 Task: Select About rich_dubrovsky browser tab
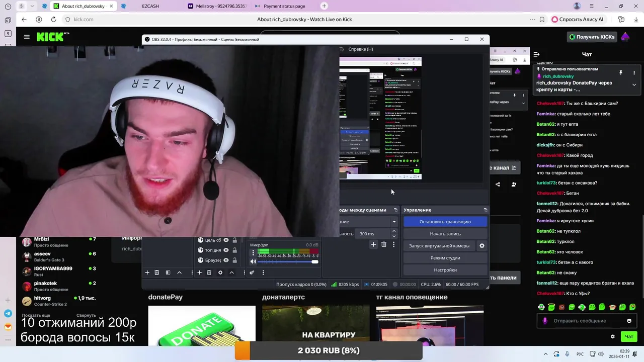coord(83,6)
